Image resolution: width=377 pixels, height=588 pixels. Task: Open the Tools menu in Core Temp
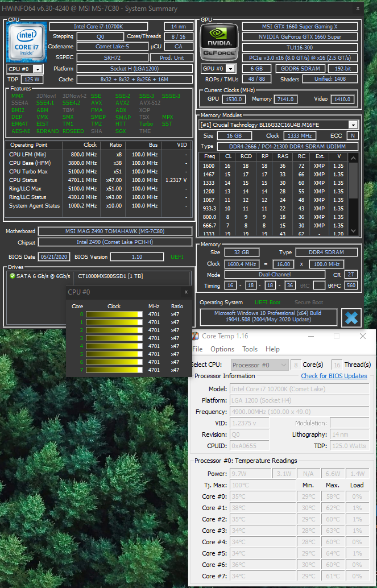[250, 349]
